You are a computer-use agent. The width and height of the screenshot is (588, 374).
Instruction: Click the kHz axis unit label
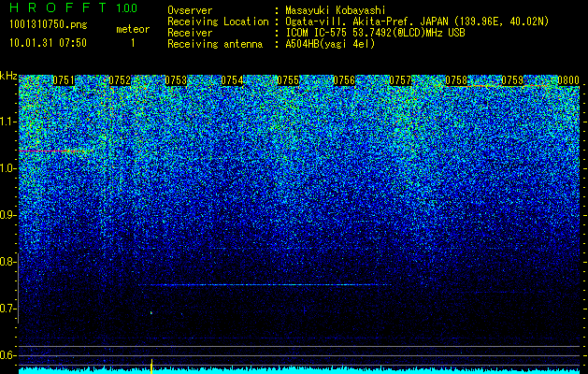coord(8,76)
